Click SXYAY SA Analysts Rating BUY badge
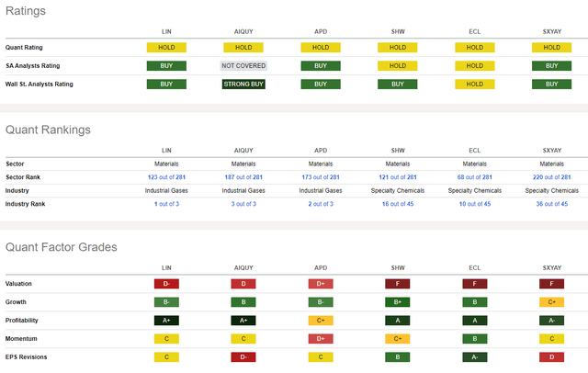The height and width of the screenshot is (373, 588). 551,66
